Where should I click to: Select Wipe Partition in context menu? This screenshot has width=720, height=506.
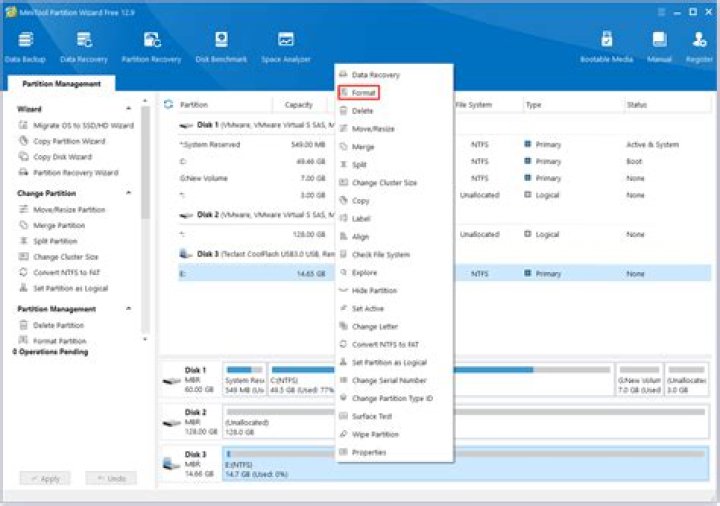[x=375, y=434]
